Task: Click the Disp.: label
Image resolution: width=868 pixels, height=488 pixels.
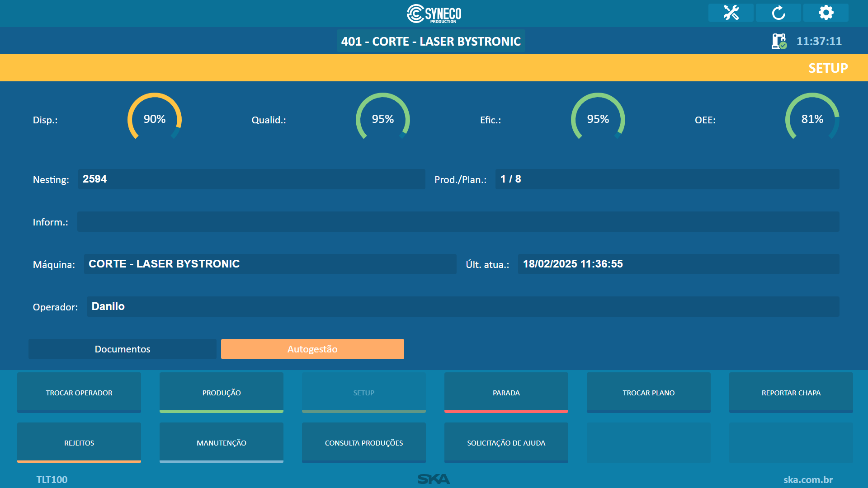Action: click(x=45, y=120)
